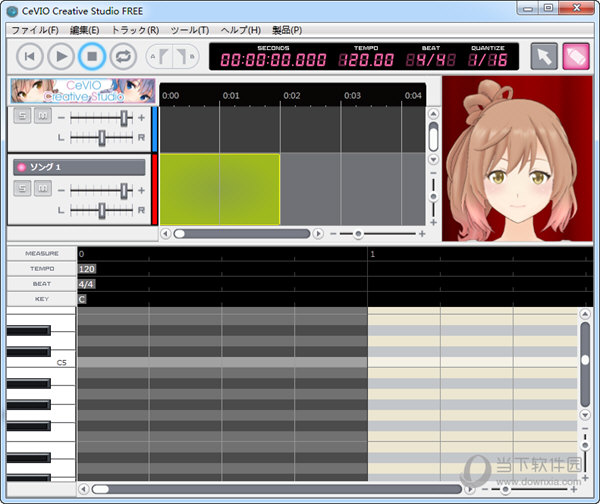Solo the ソング 1 track
This screenshot has width=600, height=504.
coord(23,188)
